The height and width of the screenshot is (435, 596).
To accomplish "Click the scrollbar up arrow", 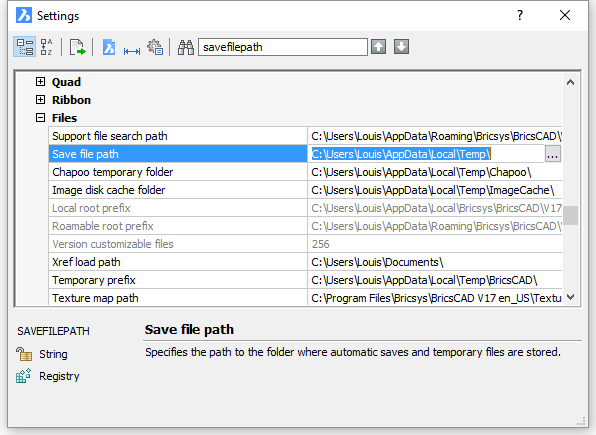I will click(x=571, y=82).
